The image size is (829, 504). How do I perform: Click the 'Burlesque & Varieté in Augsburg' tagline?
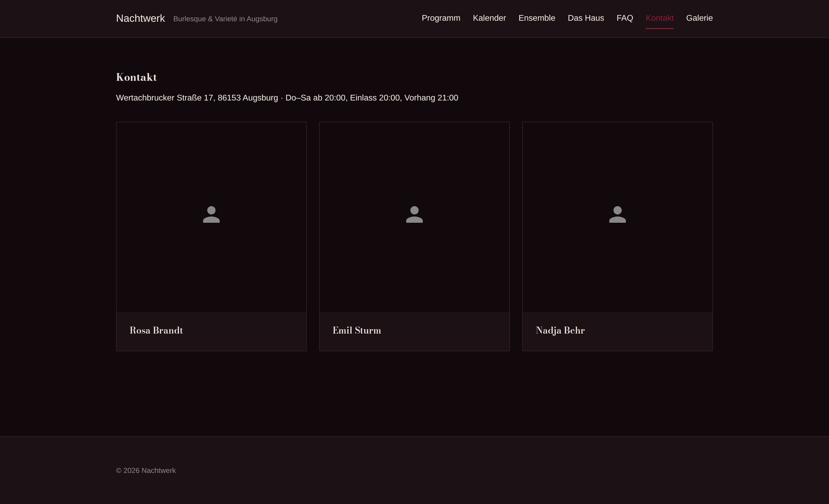[x=225, y=19]
